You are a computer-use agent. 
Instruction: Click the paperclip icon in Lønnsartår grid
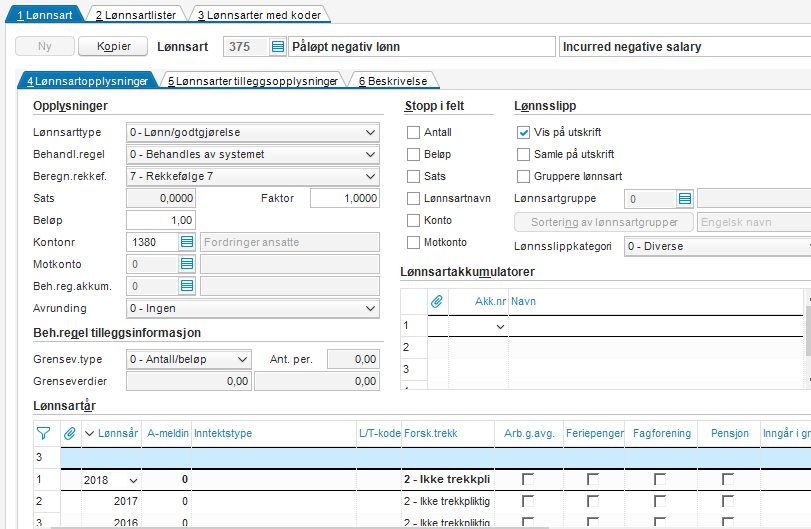(69, 433)
